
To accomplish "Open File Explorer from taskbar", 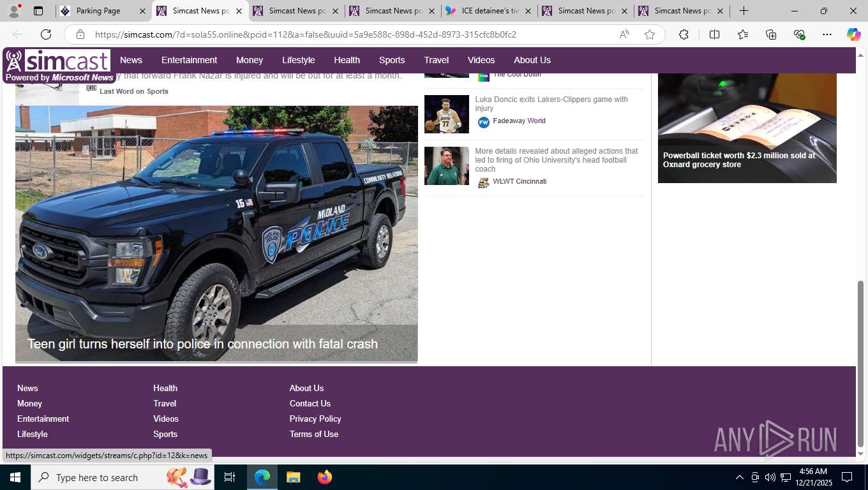I will [293, 477].
